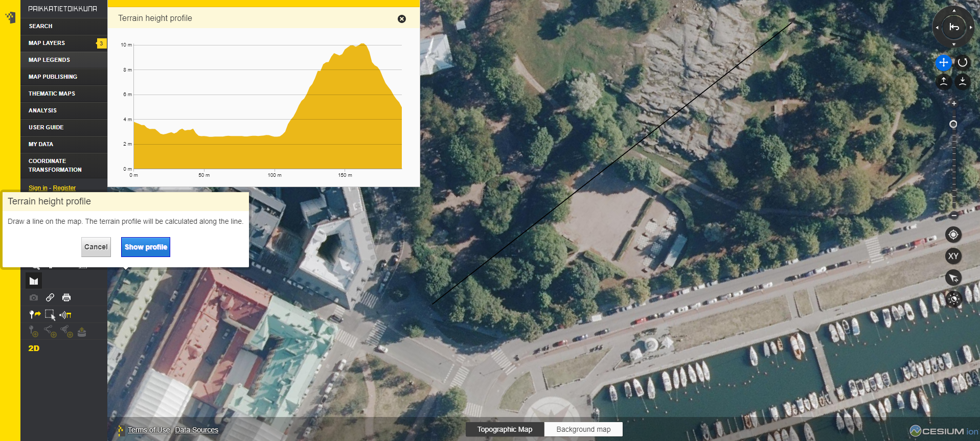Image resolution: width=980 pixels, height=441 pixels.
Task: Click the Paikkatietoikkuna logo icon
Action: [x=10, y=17]
